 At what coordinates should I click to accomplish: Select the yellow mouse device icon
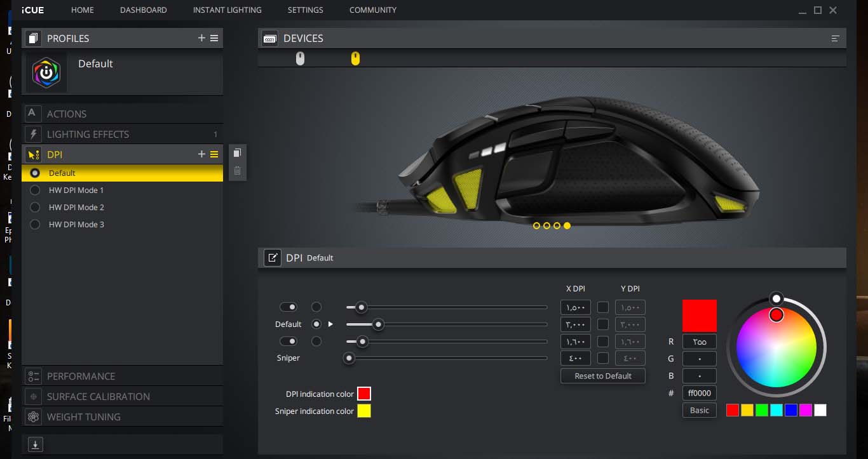[355, 58]
